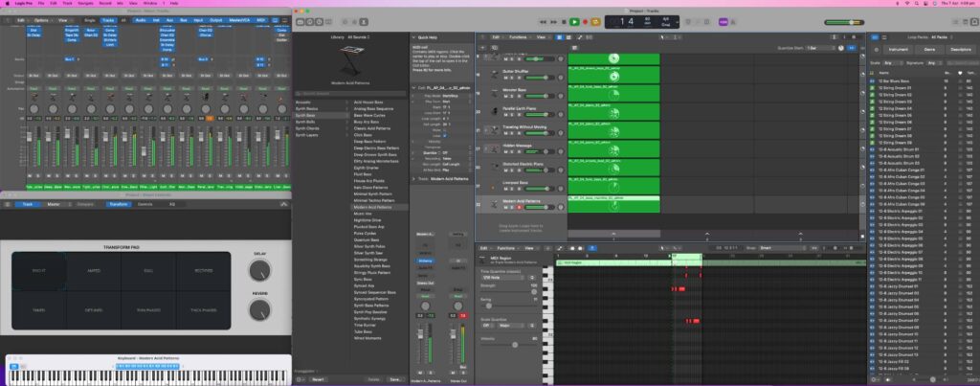Click the Save button in the Library
This screenshot has height=386, width=980.
[394, 379]
